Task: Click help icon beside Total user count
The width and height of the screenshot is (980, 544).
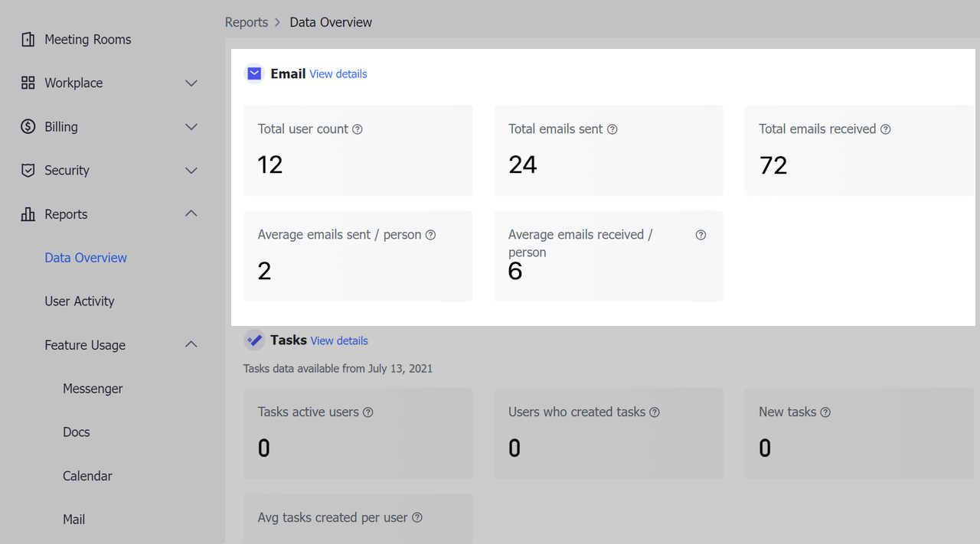Action: point(357,129)
